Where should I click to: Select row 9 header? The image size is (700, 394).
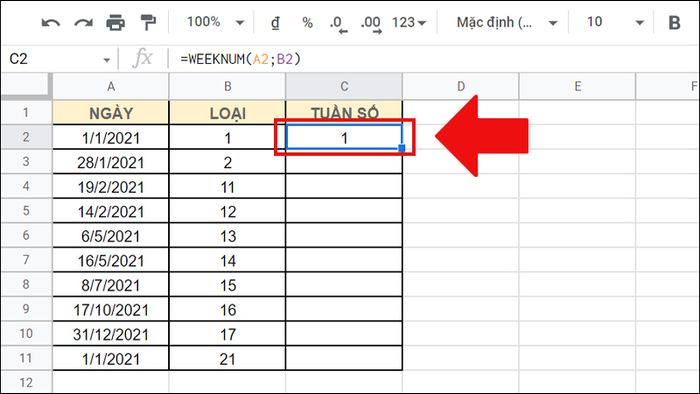click(26, 308)
